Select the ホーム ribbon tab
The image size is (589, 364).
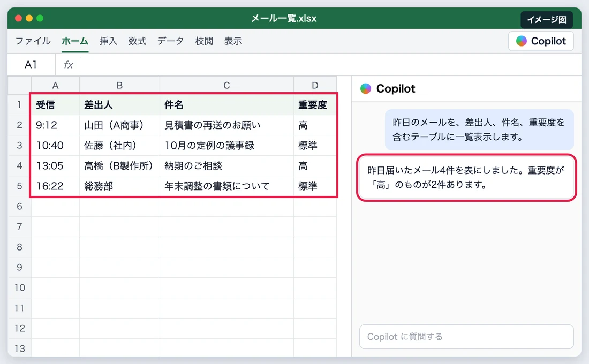coord(75,41)
